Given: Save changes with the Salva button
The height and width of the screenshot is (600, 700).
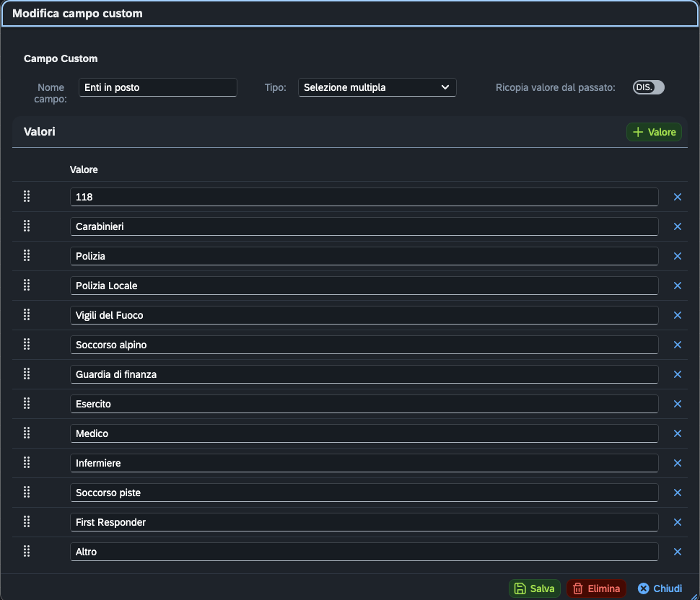Looking at the screenshot, I should pos(534,588).
